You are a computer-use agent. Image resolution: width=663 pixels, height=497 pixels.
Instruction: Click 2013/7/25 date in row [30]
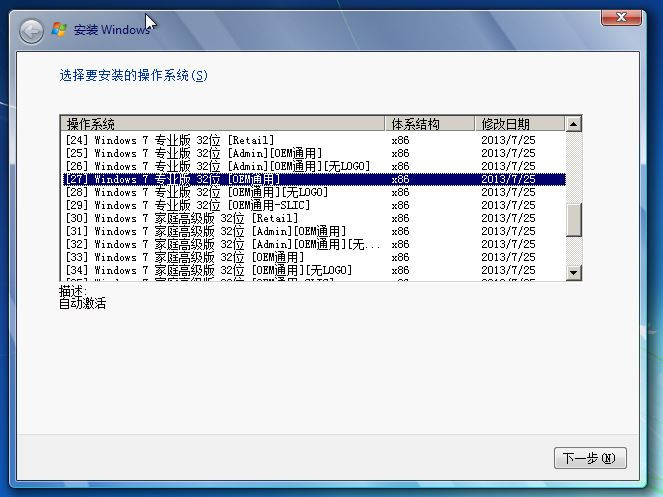(508, 218)
